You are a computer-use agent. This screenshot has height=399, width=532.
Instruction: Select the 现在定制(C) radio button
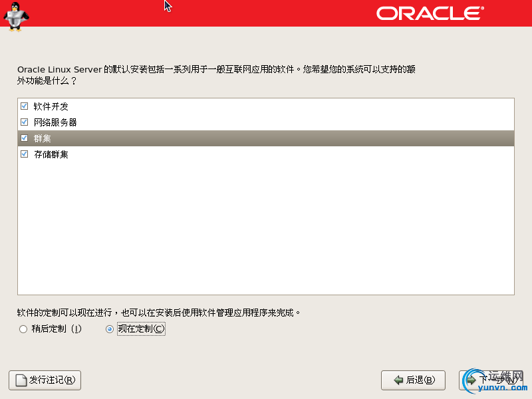[x=109, y=329]
